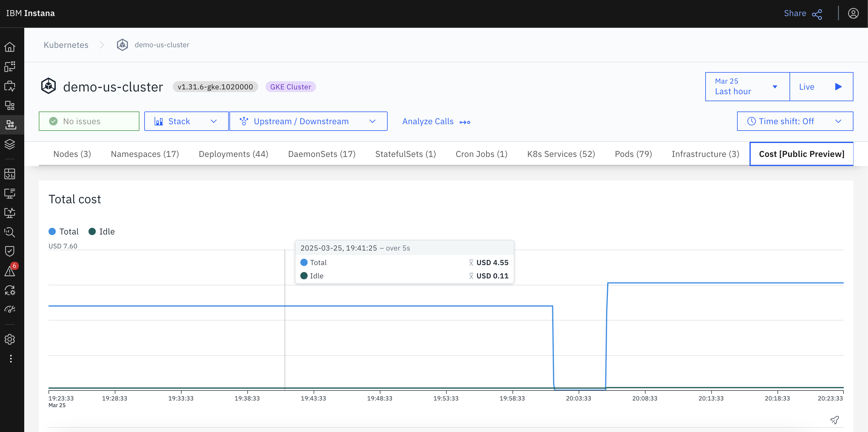Open Instana Settings gear
This screenshot has width=868, height=432.
click(x=10, y=339)
